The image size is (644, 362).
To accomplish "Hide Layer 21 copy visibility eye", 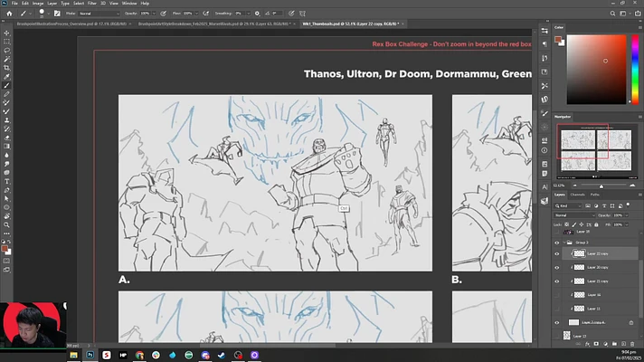I will point(557,281).
